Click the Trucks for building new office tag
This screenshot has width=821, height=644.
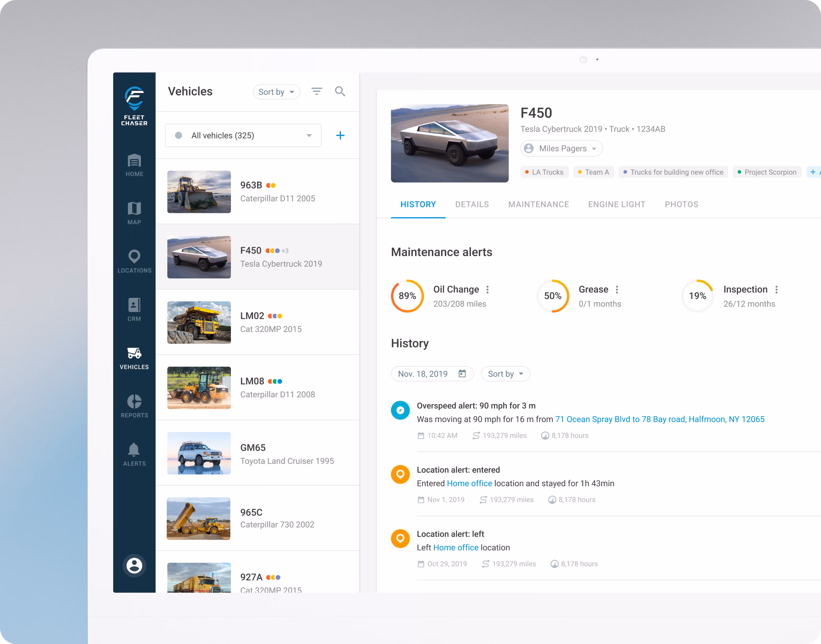[x=673, y=172]
